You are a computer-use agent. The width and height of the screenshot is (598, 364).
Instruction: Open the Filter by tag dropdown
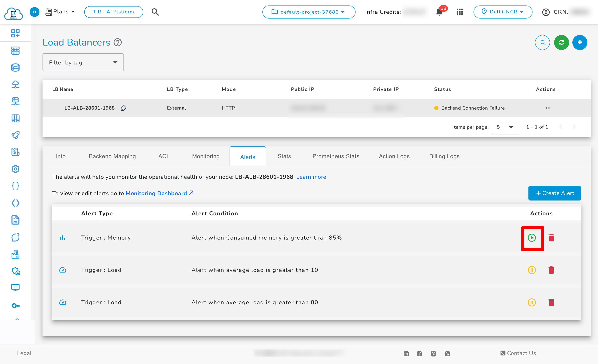83,62
